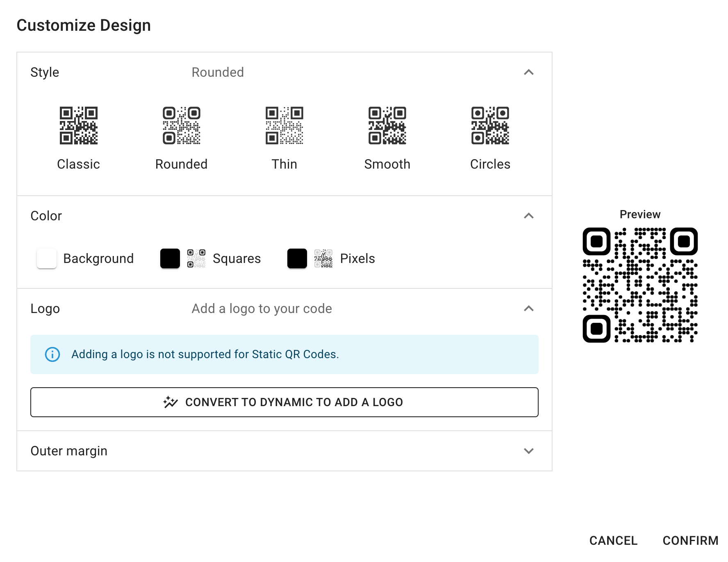Open the Squares black color swatch
The image size is (728, 562).
tap(170, 258)
